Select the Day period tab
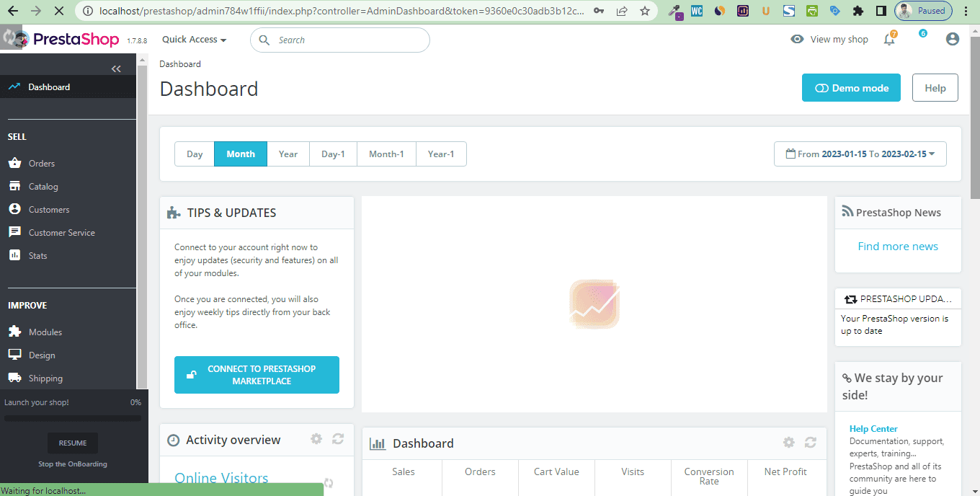This screenshot has width=980, height=496. [195, 154]
